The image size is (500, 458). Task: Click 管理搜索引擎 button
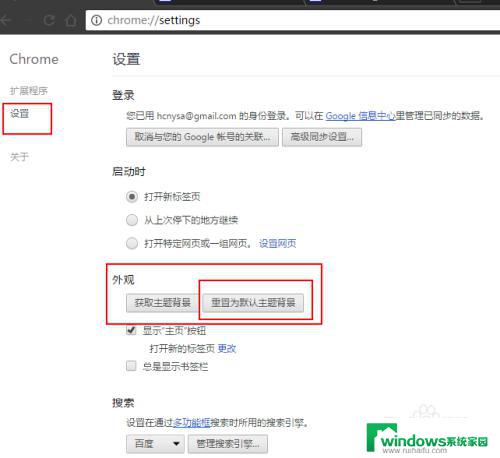[228, 444]
